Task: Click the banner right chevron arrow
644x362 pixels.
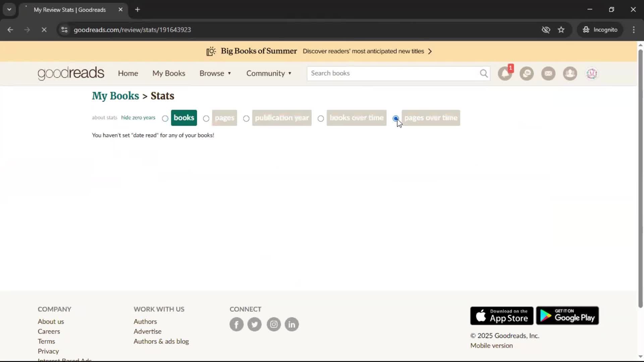Action: [x=430, y=51]
